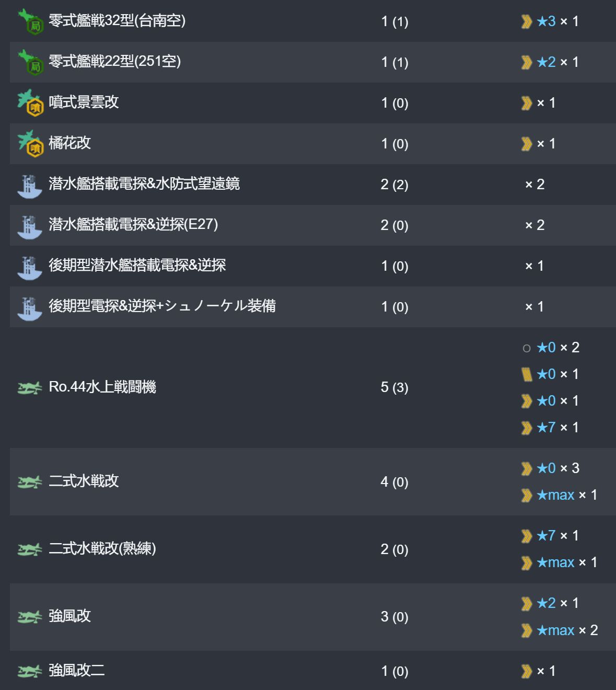Click the 零式艦戦22型(251空) plane icon
This screenshot has height=690, width=616.
click(x=30, y=62)
